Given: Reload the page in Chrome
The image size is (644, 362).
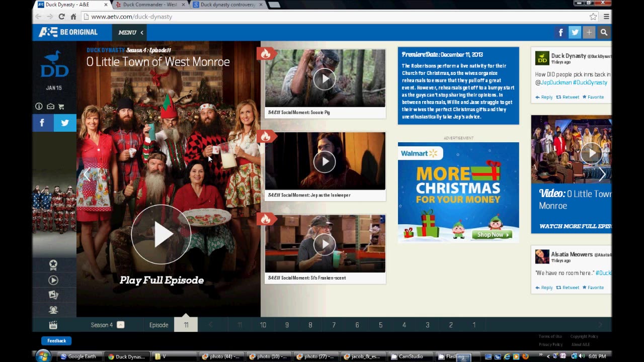Looking at the screenshot, I should (x=61, y=17).
